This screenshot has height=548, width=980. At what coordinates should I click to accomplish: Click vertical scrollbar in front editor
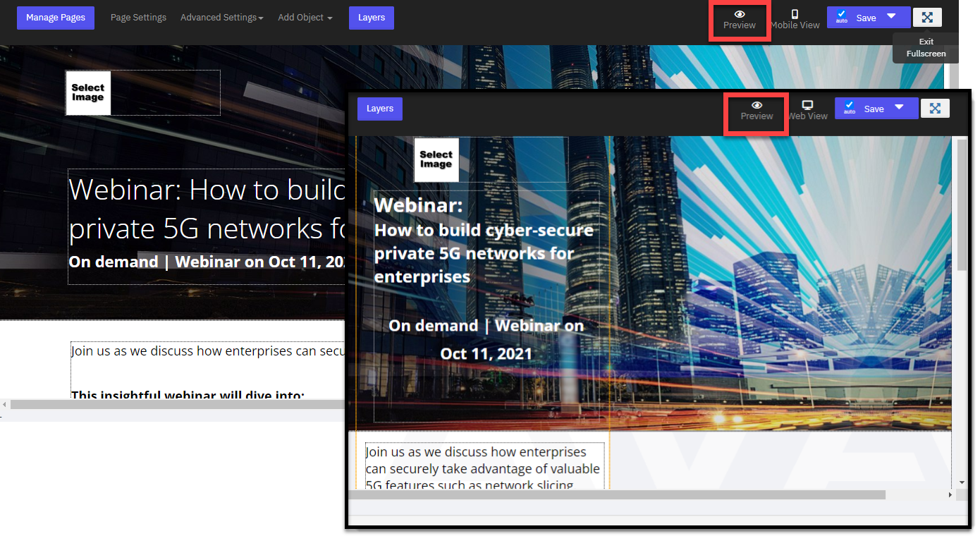tap(962, 205)
